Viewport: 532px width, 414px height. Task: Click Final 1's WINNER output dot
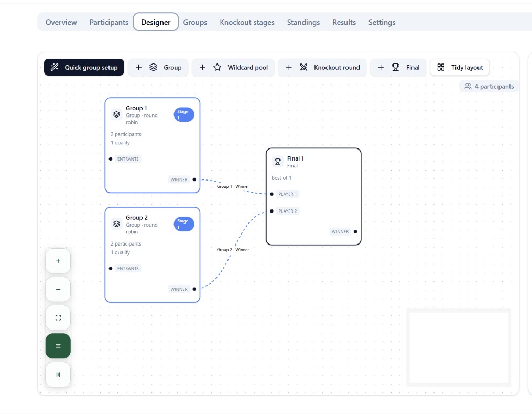pos(355,231)
